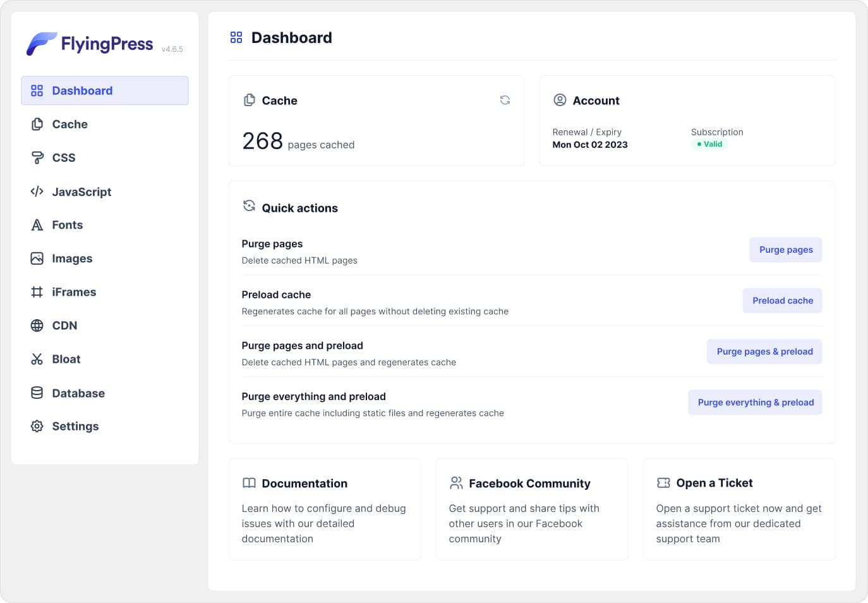Click the Settings gear icon
The height and width of the screenshot is (603, 868).
[x=37, y=426]
